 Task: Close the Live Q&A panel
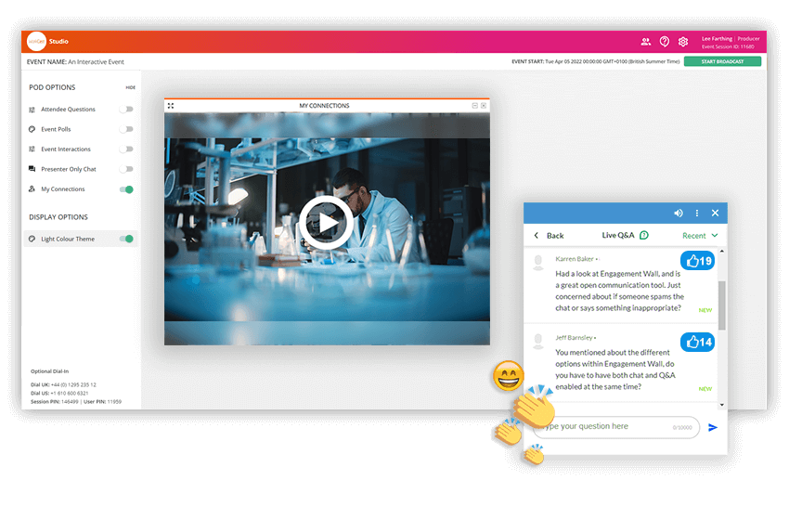tap(715, 213)
